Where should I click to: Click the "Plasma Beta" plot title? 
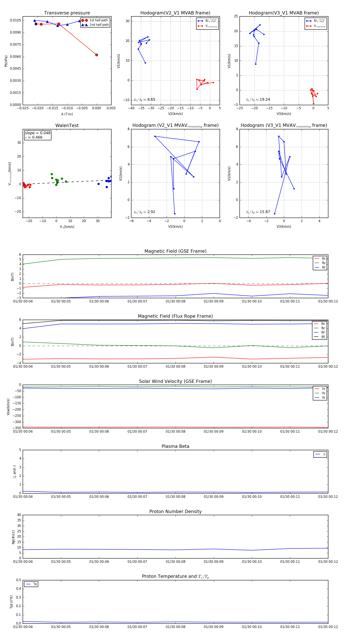(x=175, y=446)
